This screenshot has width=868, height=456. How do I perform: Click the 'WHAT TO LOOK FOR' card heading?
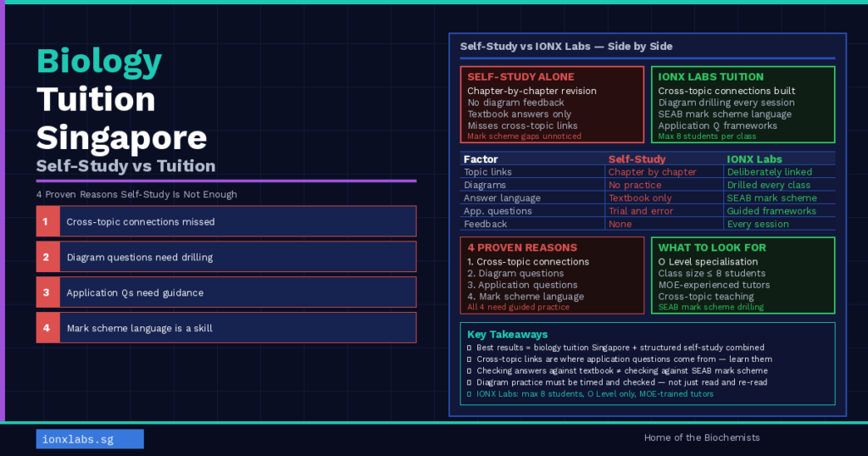[x=711, y=248]
